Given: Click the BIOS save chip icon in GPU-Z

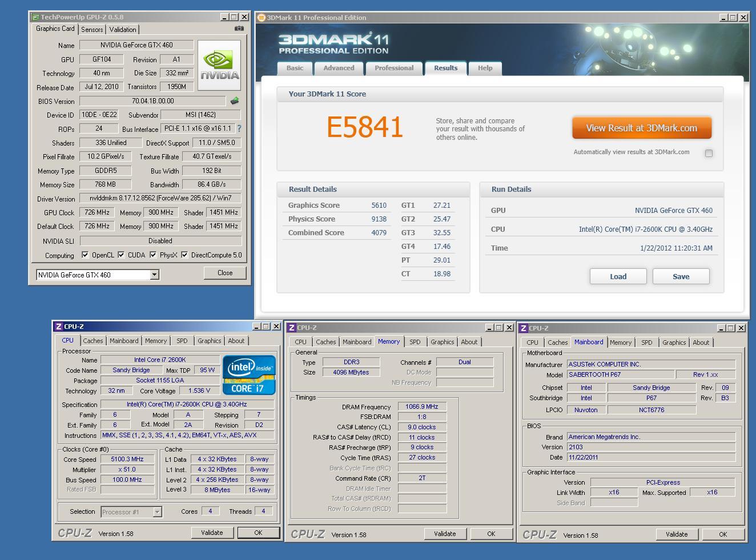Looking at the screenshot, I should tap(235, 101).
